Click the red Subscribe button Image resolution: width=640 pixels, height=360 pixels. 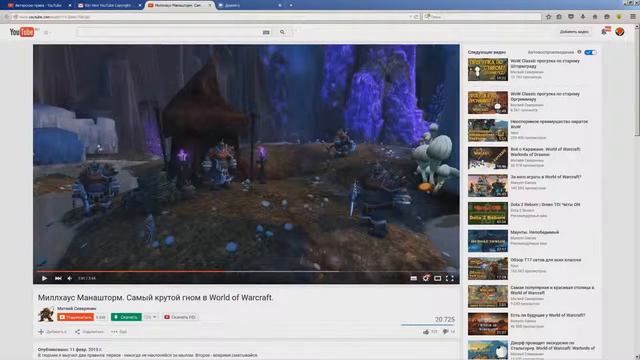click(x=76, y=317)
